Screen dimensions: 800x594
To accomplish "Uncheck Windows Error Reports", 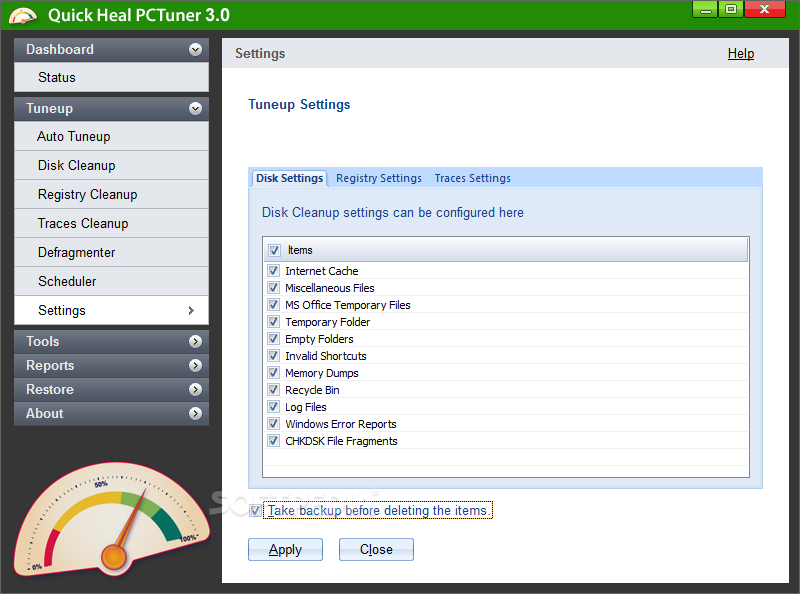I will pos(273,424).
